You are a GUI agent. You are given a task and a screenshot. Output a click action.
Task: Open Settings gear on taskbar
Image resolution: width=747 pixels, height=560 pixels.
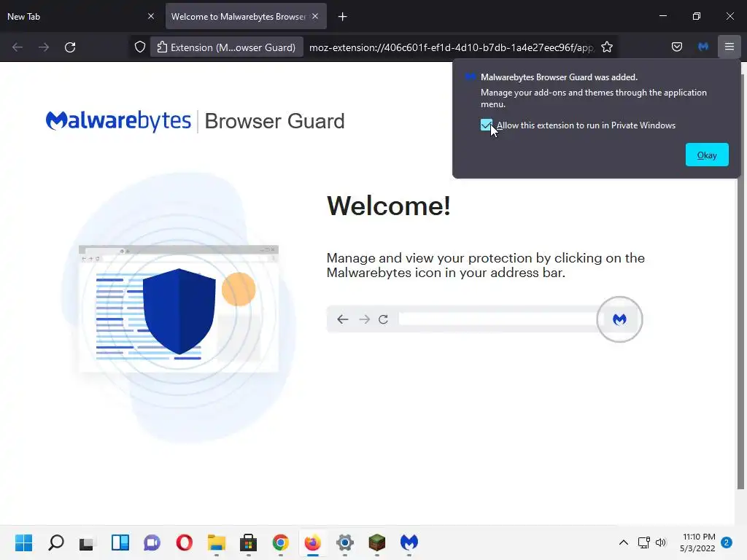(x=345, y=542)
